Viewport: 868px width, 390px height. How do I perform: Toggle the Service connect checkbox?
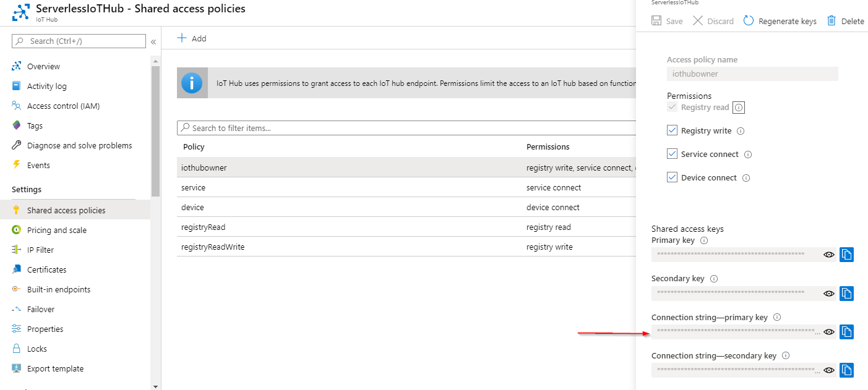[x=672, y=155]
